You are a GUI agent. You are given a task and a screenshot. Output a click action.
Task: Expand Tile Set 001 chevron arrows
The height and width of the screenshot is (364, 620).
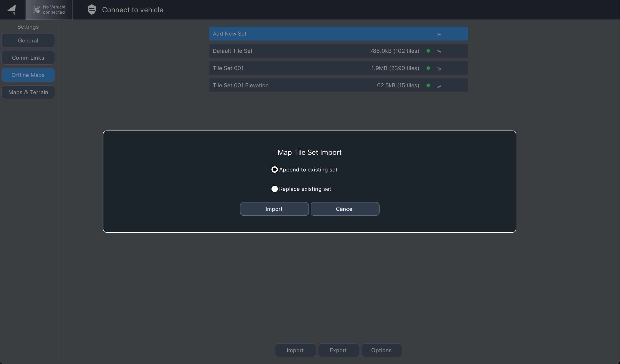click(x=439, y=69)
